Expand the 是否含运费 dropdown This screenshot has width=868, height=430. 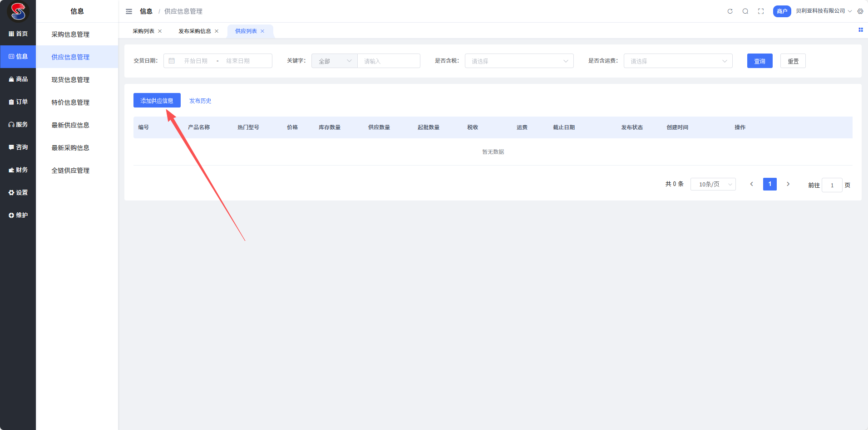(x=678, y=61)
